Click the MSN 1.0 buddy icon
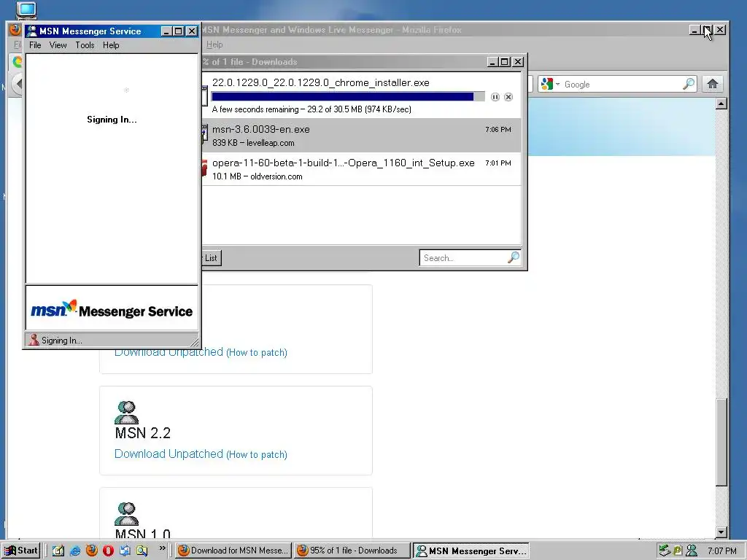The width and height of the screenshot is (747, 560). [x=126, y=514]
